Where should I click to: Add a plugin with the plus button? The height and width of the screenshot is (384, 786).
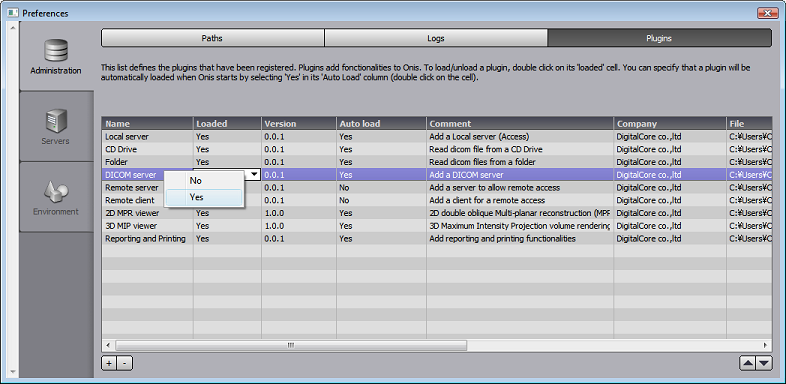click(109, 363)
